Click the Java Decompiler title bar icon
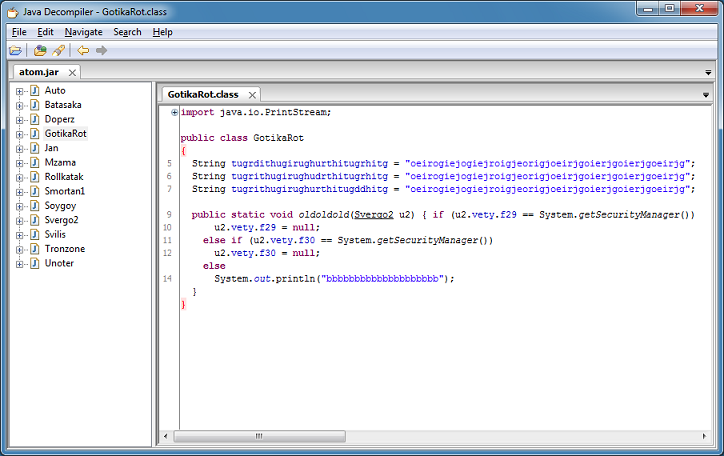Screen dimensions: 724x456 [x=13, y=12]
